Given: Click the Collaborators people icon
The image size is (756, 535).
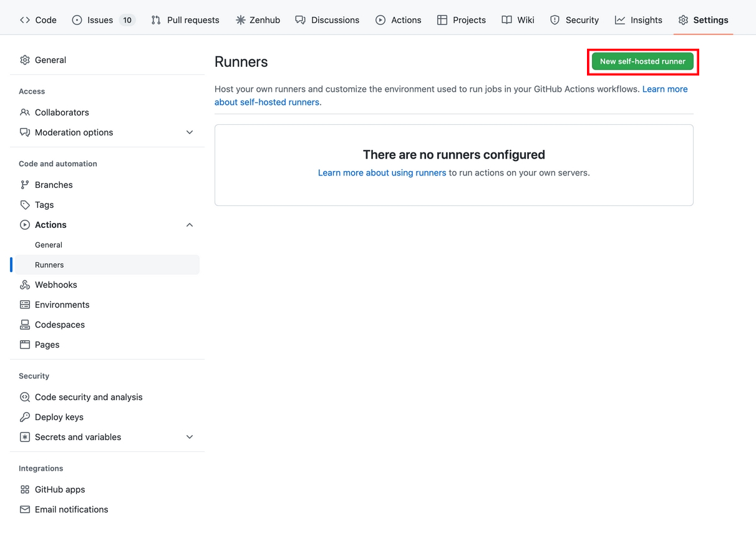Looking at the screenshot, I should coord(25,112).
